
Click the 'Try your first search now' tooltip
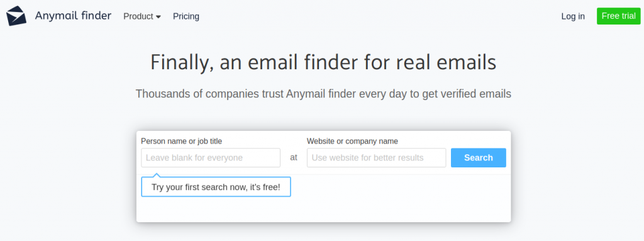point(216,187)
